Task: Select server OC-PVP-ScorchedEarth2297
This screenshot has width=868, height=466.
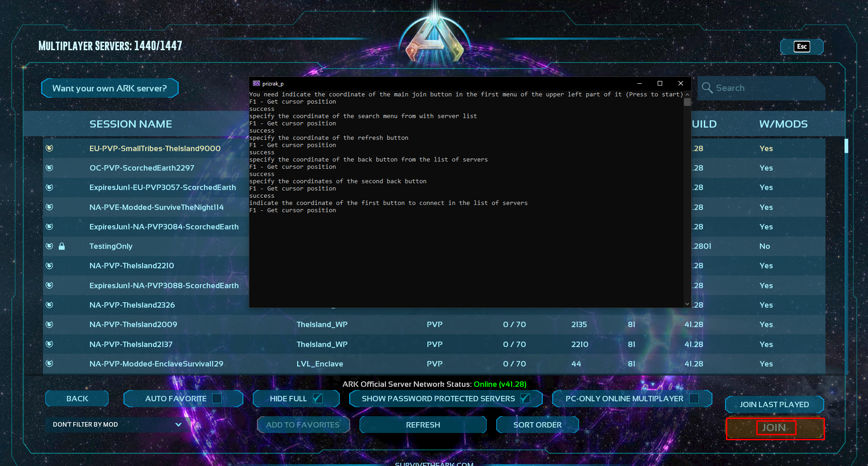Action: coord(142,168)
